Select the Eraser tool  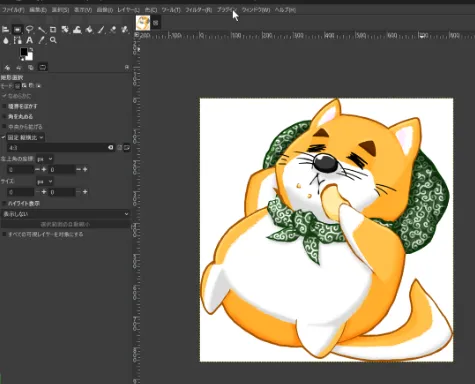pyautogui.click(x=113, y=30)
